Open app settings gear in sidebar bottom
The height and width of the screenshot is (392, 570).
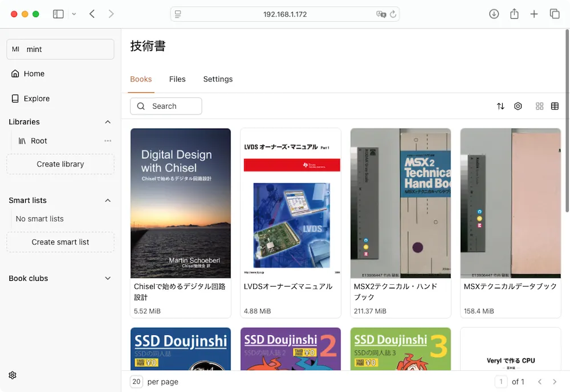click(x=13, y=375)
